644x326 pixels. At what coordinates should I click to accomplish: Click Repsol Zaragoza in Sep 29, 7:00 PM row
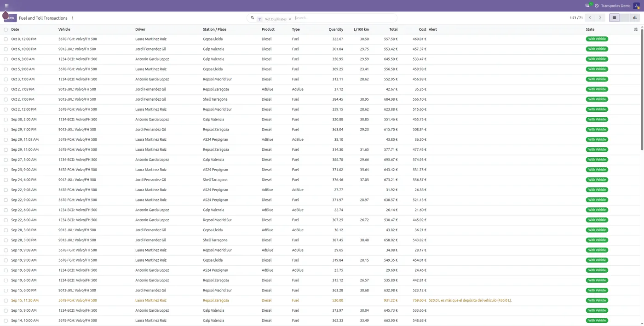tap(216, 130)
